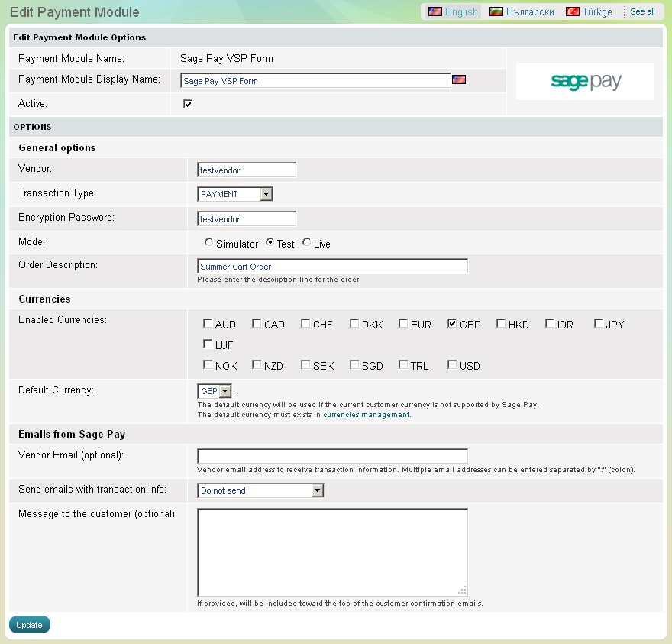
Task: Tick the USD currency checkbox
Action: pyautogui.click(x=452, y=365)
